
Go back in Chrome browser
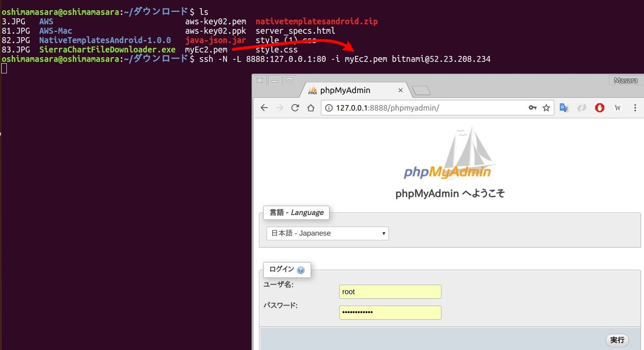click(x=264, y=108)
